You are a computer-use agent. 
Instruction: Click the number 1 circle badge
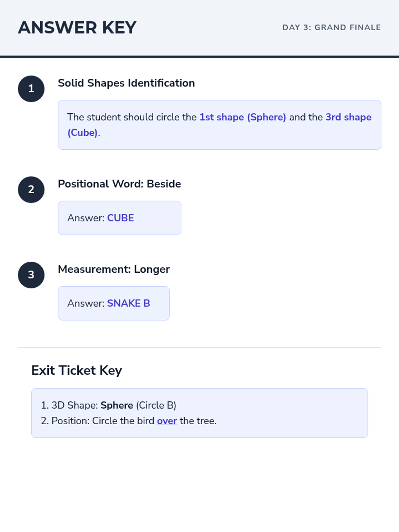31,89
